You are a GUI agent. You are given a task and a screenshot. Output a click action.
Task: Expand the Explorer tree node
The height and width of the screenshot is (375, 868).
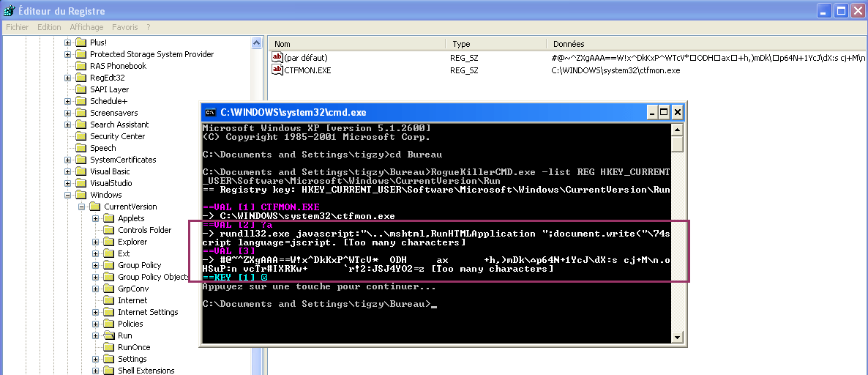(x=96, y=242)
